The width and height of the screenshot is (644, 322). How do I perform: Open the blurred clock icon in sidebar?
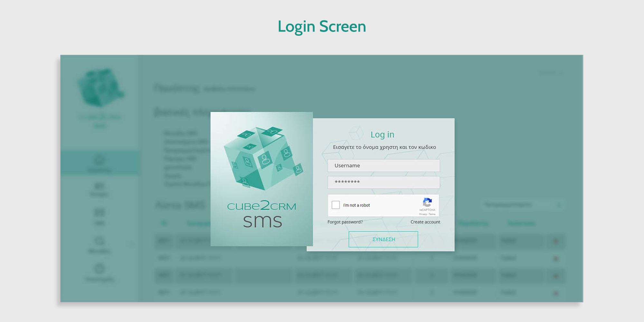click(99, 268)
